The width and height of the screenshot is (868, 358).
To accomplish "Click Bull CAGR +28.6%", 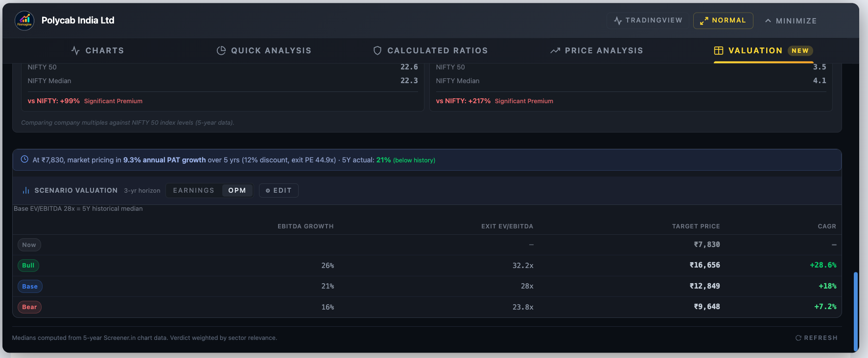I will 823,265.
